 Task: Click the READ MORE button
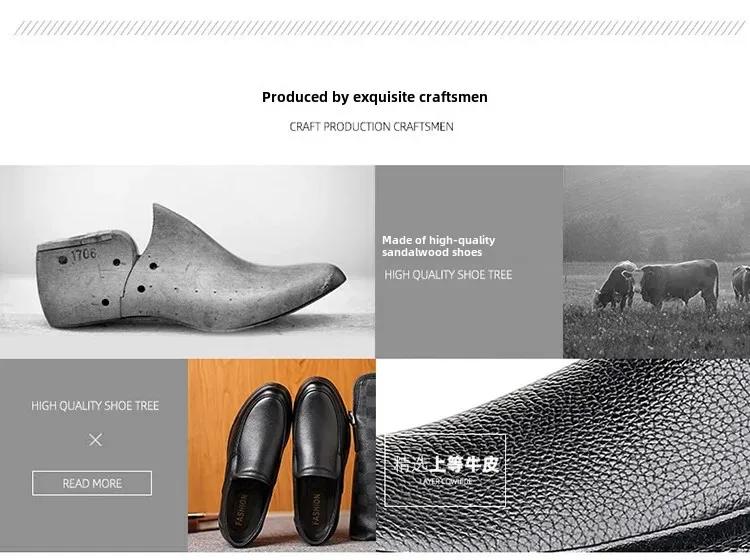coord(92,483)
